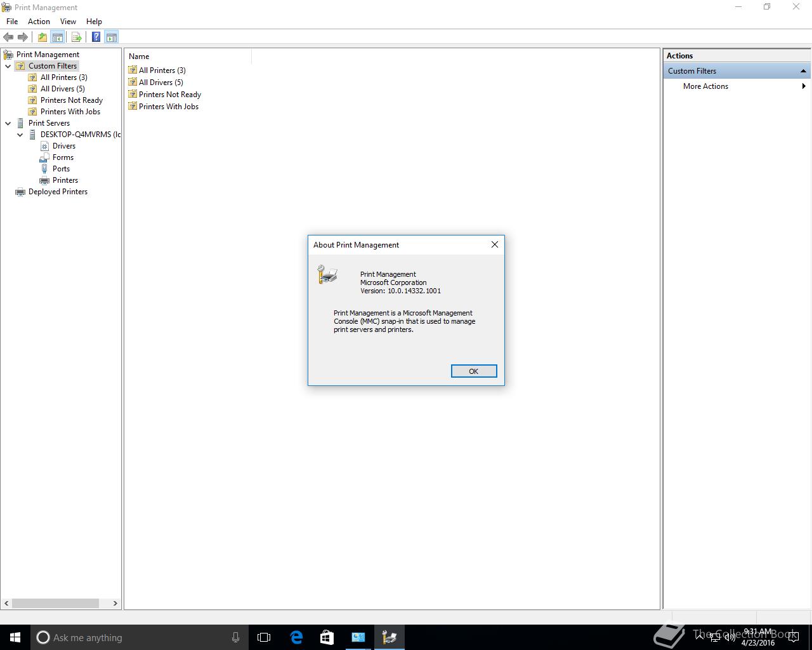812x650 pixels.
Task: Select DESKTOP-Q4MVRMS server node
Action: (x=81, y=135)
